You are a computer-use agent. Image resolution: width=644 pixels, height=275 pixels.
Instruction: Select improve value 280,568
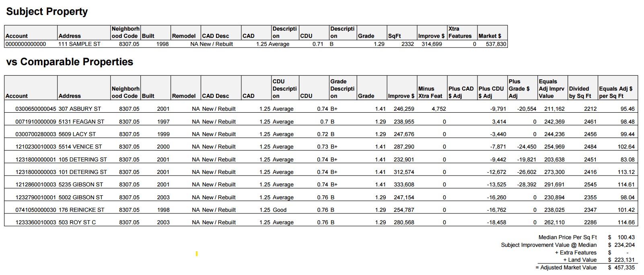coord(404,222)
